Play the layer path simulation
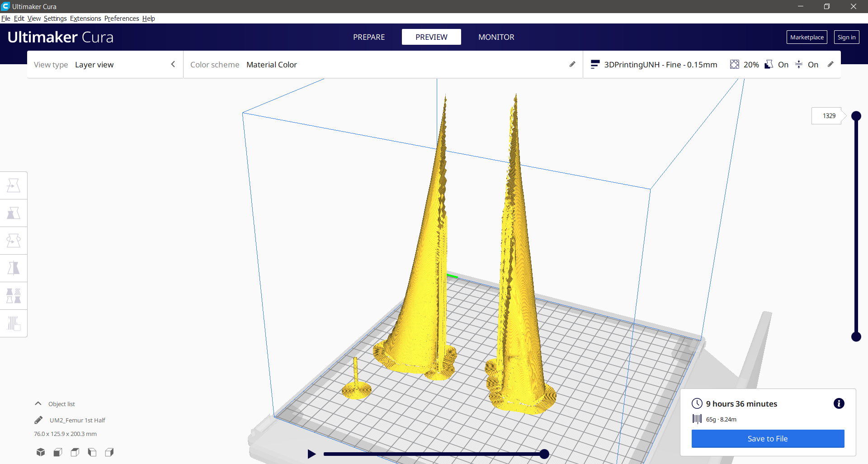Screen dimensions: 868x464 point(311,454)
